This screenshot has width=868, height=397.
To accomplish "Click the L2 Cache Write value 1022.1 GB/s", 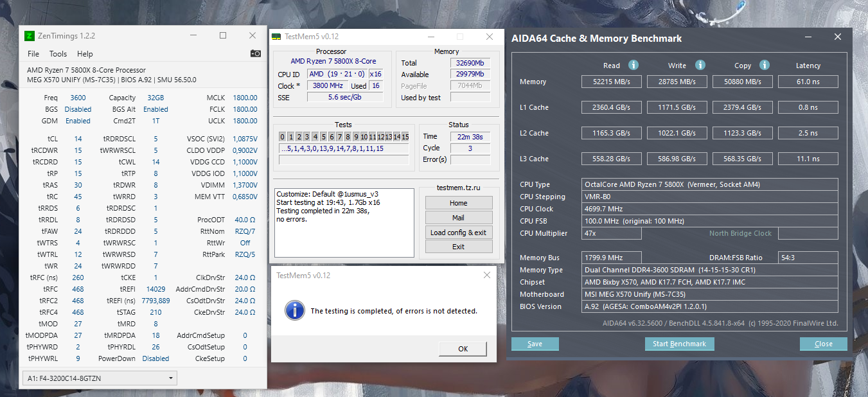I will 677,133.
